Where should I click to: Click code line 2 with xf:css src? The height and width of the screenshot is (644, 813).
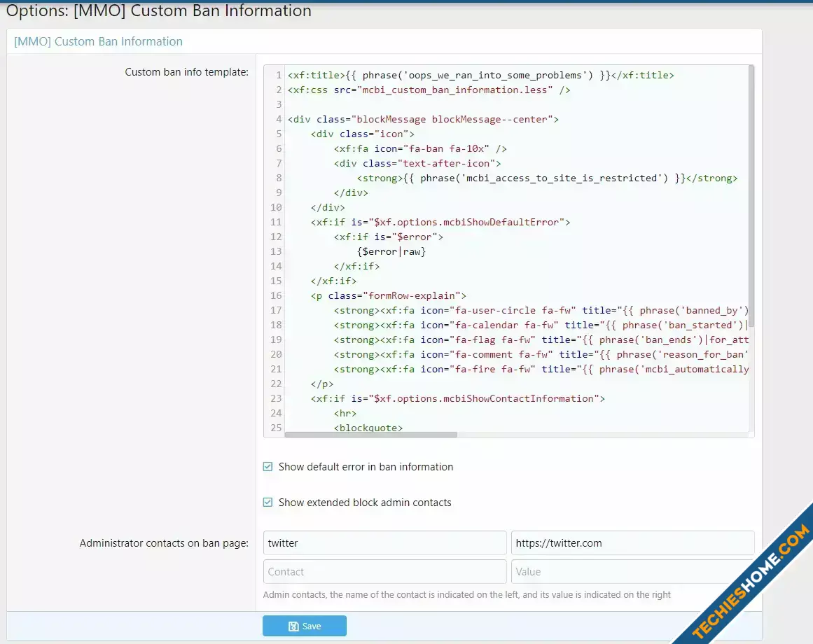coord(429,90)
